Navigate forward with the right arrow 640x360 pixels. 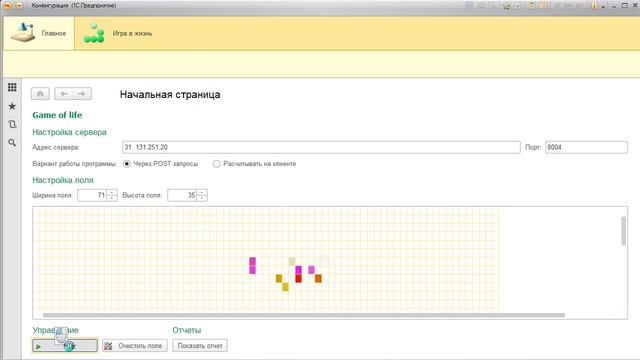(82, 94)
